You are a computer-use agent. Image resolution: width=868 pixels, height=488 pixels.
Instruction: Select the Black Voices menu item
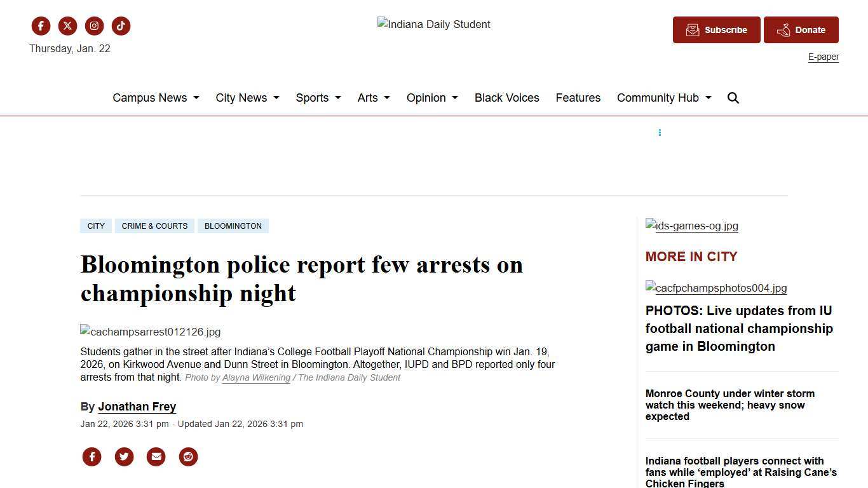(506, 98)
